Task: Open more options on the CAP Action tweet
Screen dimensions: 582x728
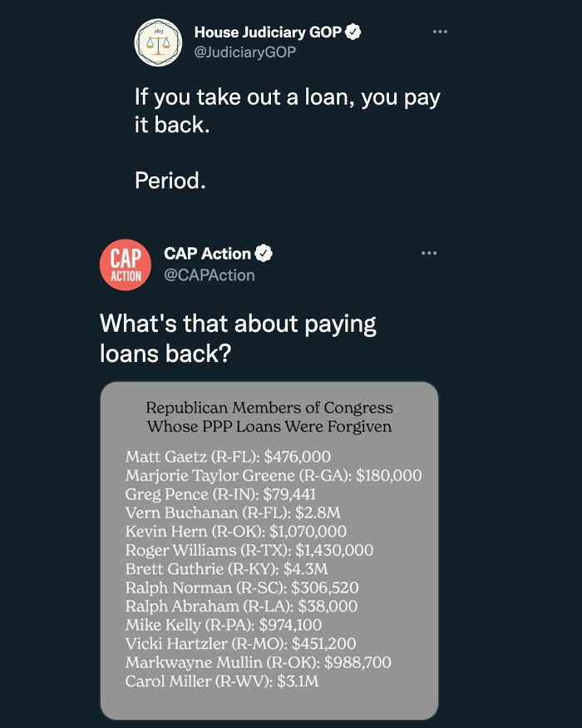Action: tap(428, 253)
